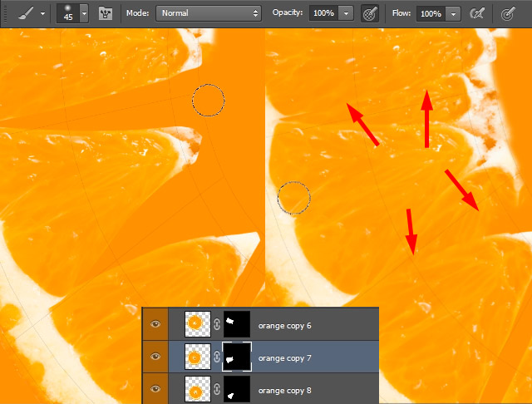
Task: Unlink mask on orange copy 6
Action: click(217, 324)
